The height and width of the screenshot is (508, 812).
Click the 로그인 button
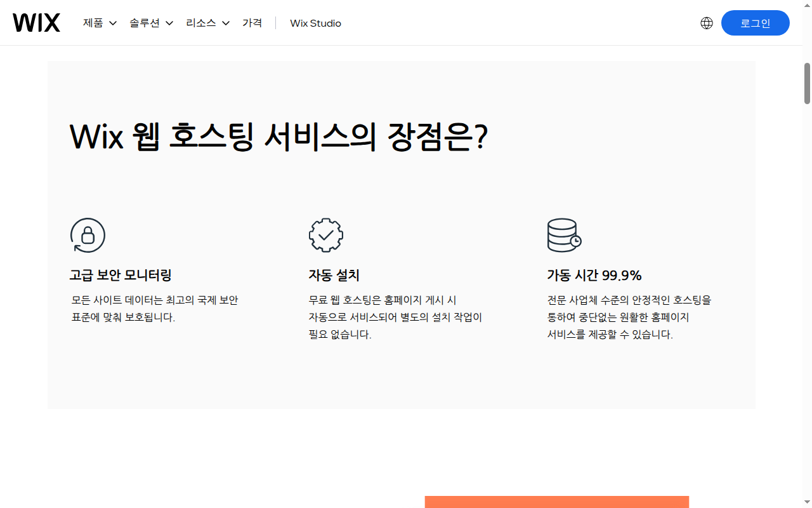click(x=756, y=23)
